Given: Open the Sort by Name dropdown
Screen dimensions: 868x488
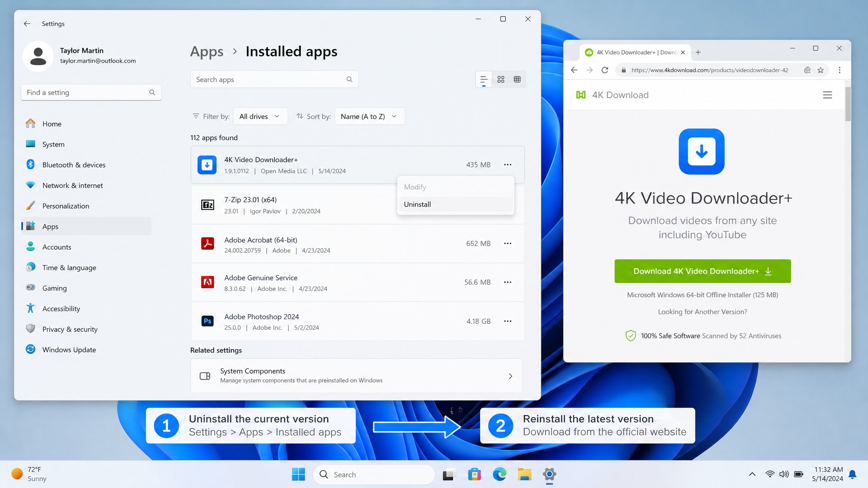Looking at the screenshot, I should tap(370, 116).
